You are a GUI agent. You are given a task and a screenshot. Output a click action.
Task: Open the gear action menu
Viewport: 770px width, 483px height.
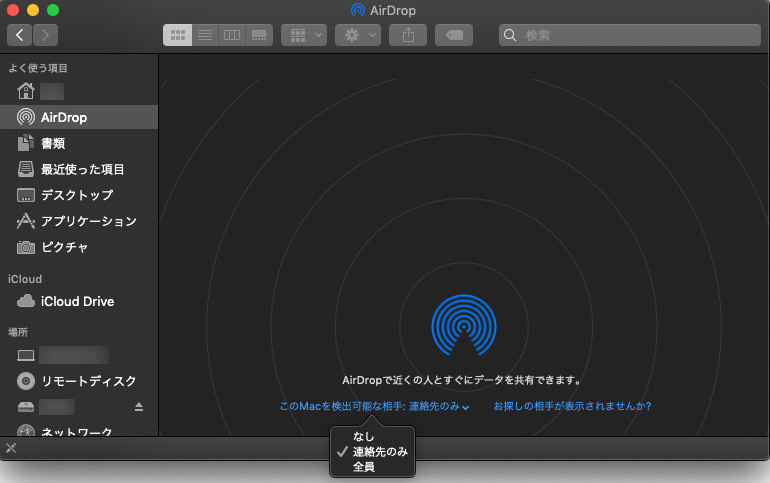(x=358, y=35)
